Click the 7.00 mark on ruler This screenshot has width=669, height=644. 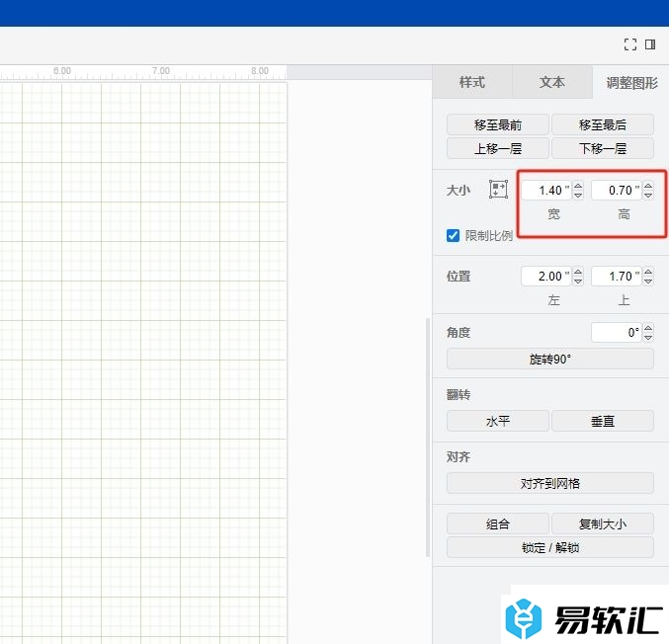(161, 71)
